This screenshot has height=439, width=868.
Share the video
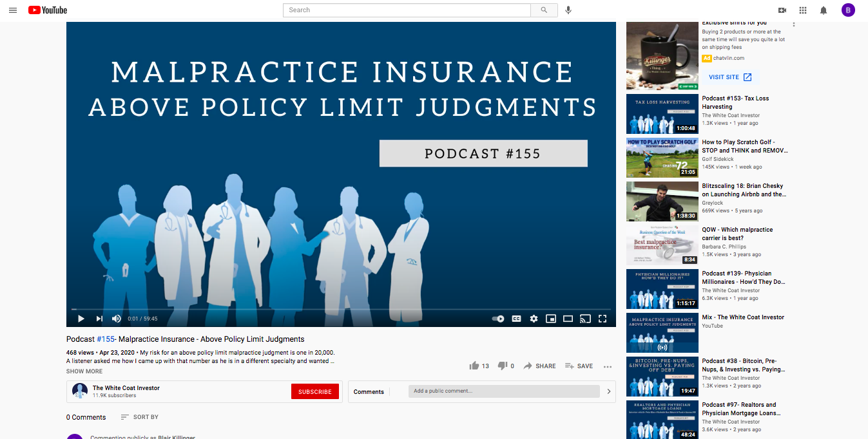[x=539, y=366]
